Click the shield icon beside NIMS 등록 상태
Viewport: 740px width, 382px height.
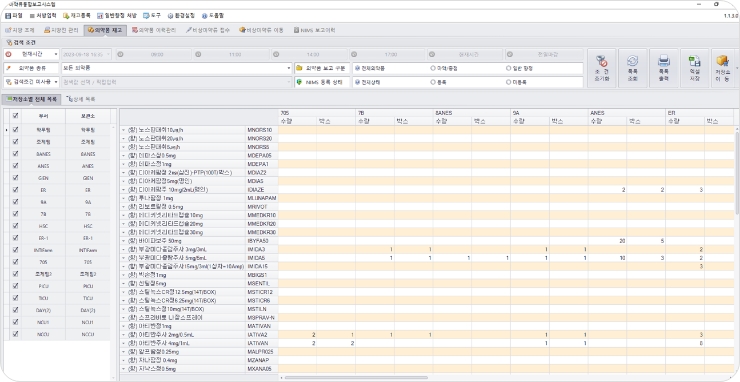click(299, 82)
